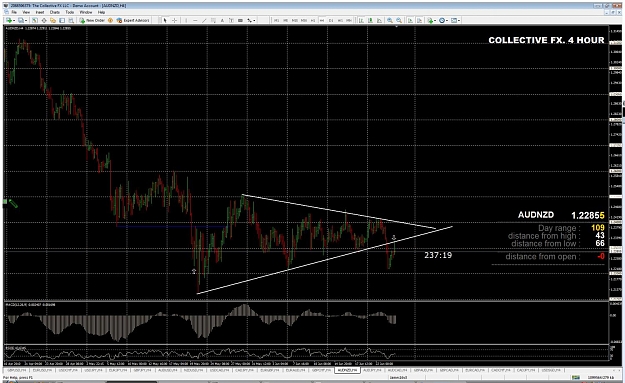Viewport: 625px width, 383px height.
Task: Select the vertical line tool
Action: coord(186,20)
